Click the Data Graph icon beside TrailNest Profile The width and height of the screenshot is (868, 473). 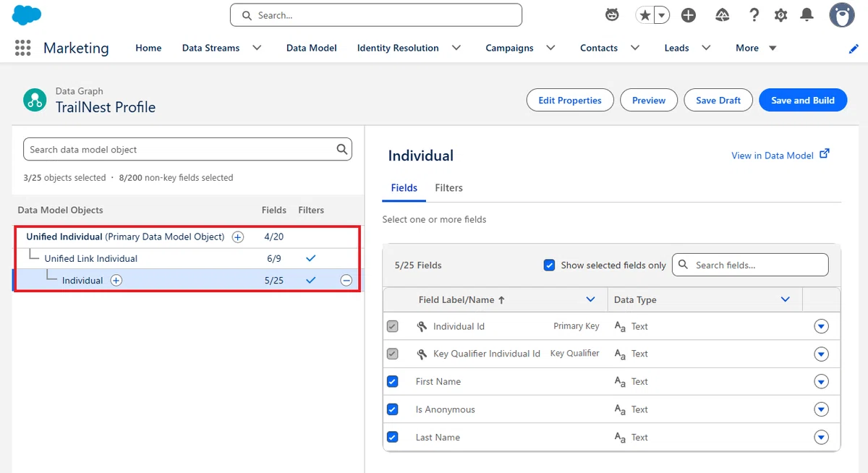(x=34, y=100)
